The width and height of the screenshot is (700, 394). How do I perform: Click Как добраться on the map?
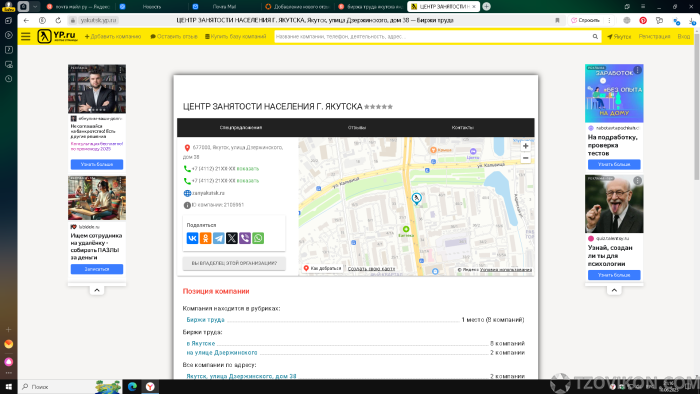[322, 269]
